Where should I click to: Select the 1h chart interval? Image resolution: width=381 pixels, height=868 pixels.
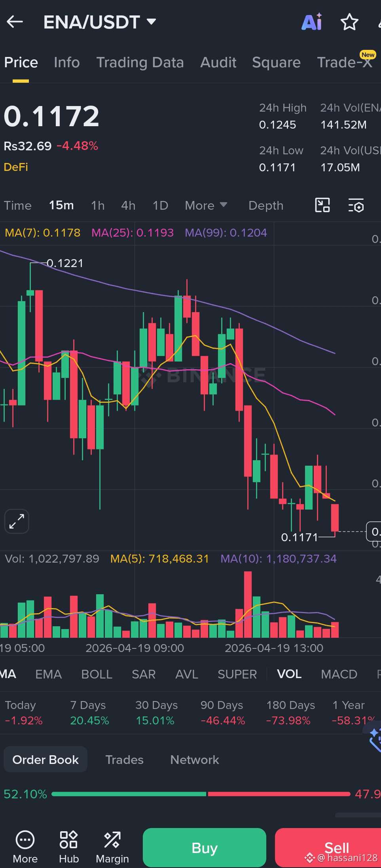98,206
